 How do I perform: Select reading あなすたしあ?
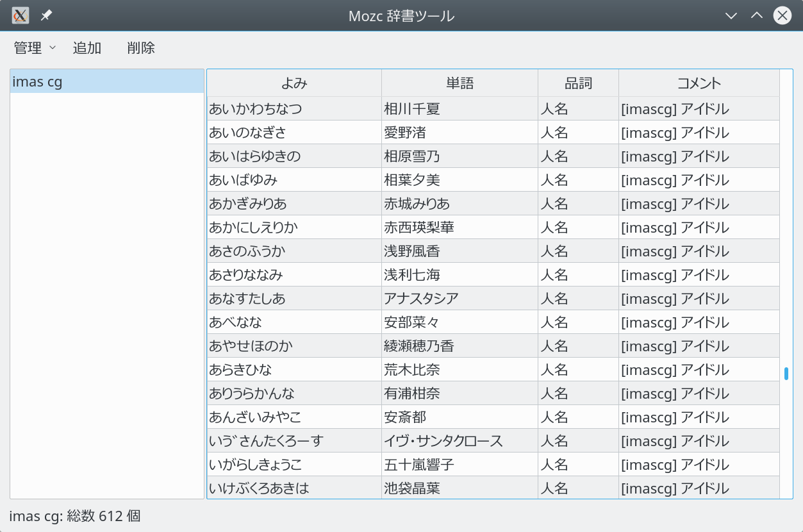(294, 299)
